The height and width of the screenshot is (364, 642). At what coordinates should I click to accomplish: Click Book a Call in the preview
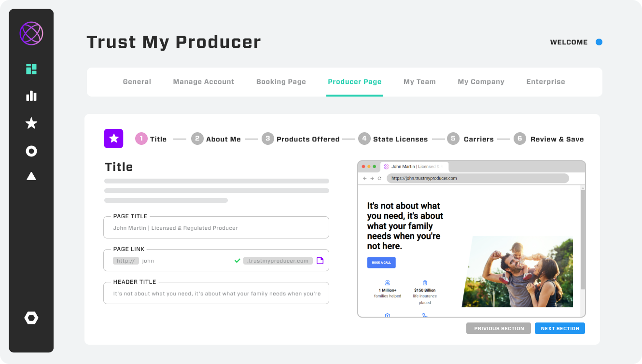coord(381,263)
